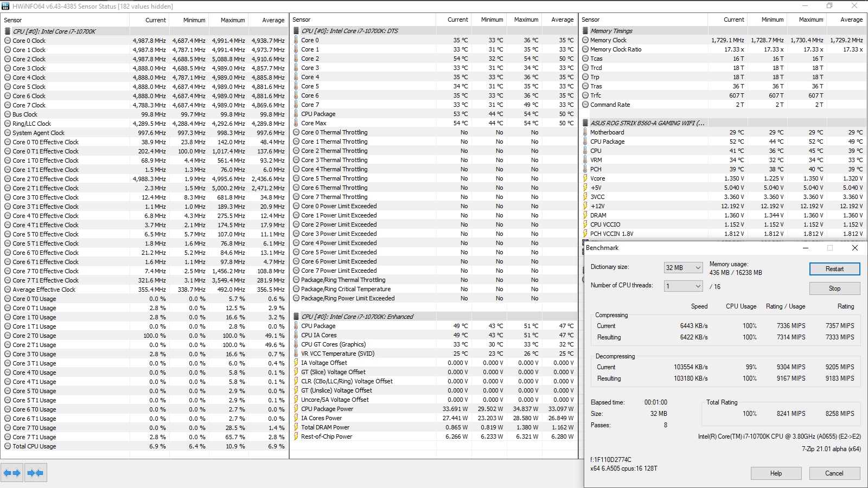Click the HWiNFO64 app icon in the title bar
868x488 pixels.
6,6
